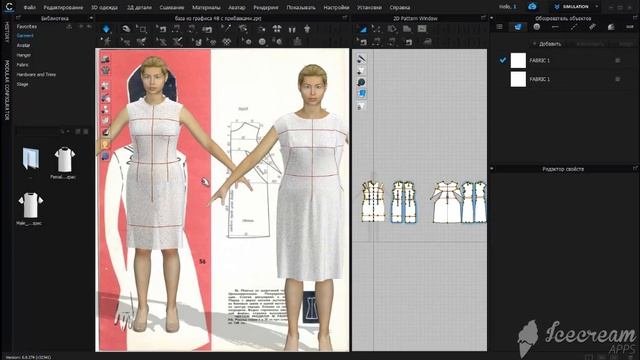Open the Справка menu
This screenshot has width=640, height=360.
pyautogui.click(x=400, y=7)
